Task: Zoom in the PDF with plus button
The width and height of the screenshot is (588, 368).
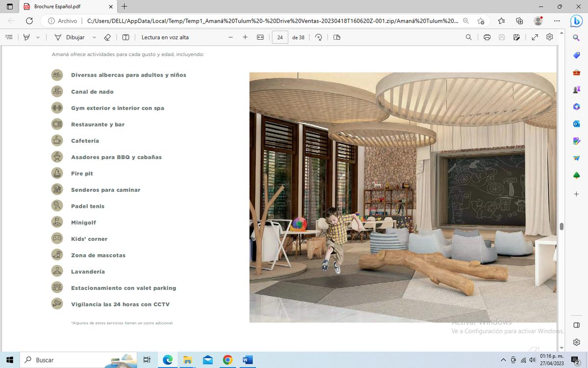Action: click(x=245, y=37)
